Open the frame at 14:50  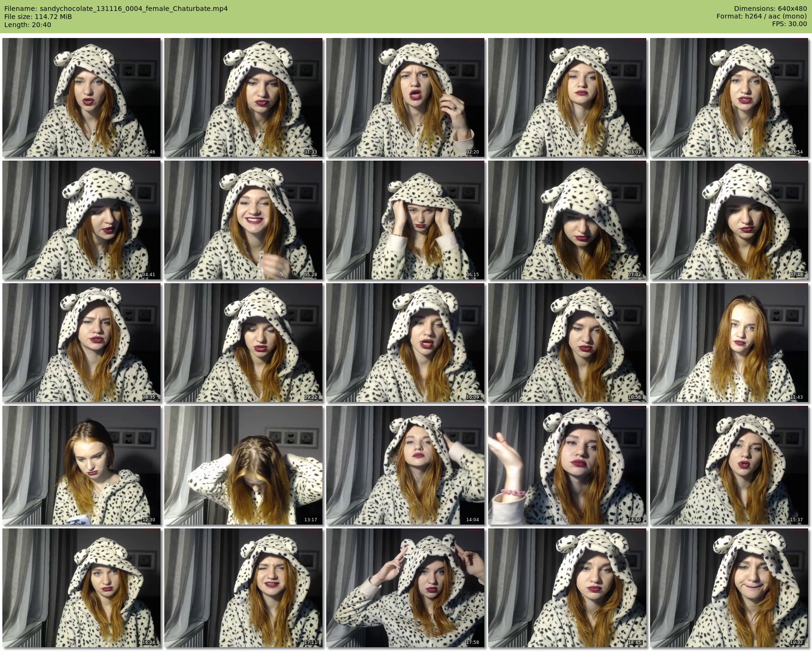tap(567, 465)
